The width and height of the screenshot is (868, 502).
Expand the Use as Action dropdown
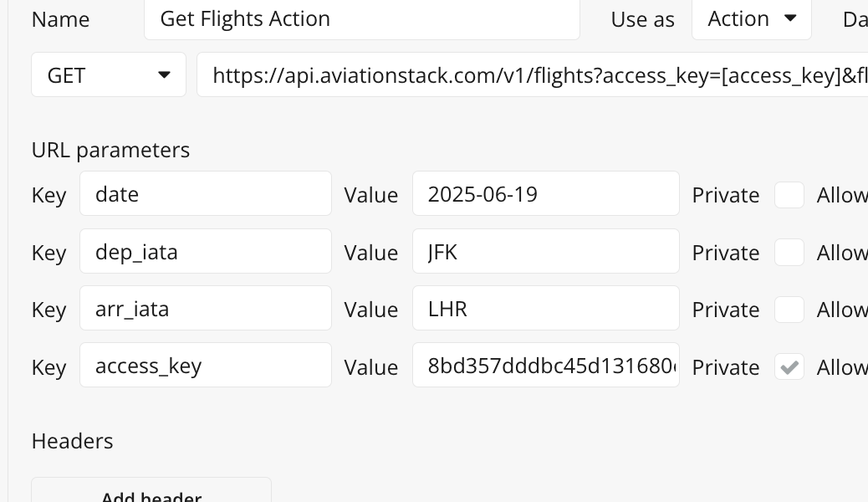(x=751, y=19)
